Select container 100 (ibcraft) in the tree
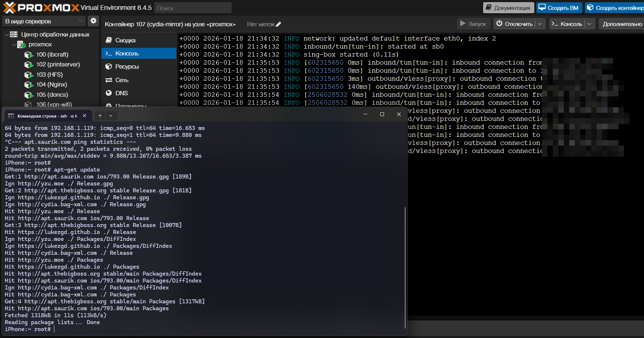This screenshot has height=338, width=644. pos(52,54)
